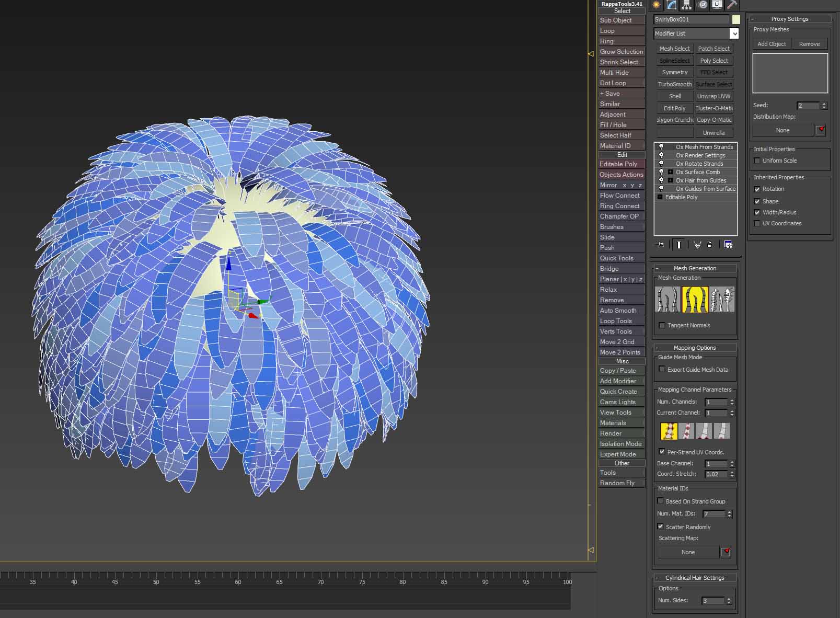Switch to the Hierarchy panel icon
The width and height of the screenshot is (840, 618).
tap(687, 5)
